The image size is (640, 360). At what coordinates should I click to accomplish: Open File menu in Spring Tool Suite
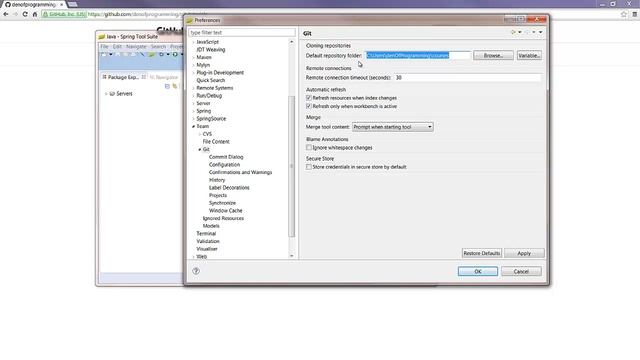pos(104,47)
